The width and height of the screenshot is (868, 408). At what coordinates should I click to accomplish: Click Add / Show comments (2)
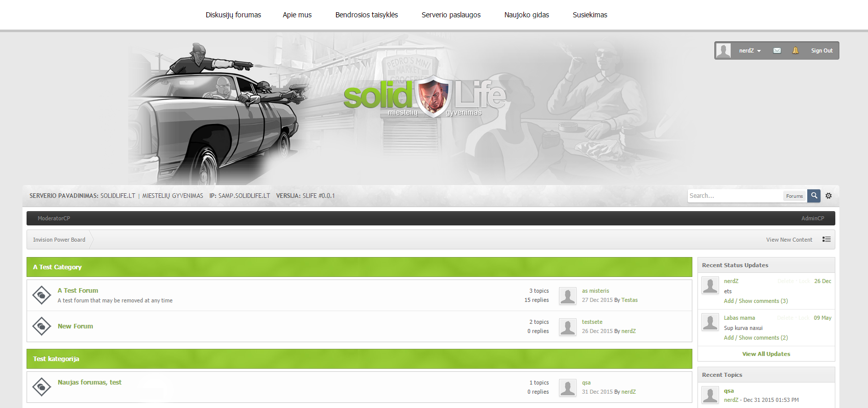pos(756,338)
